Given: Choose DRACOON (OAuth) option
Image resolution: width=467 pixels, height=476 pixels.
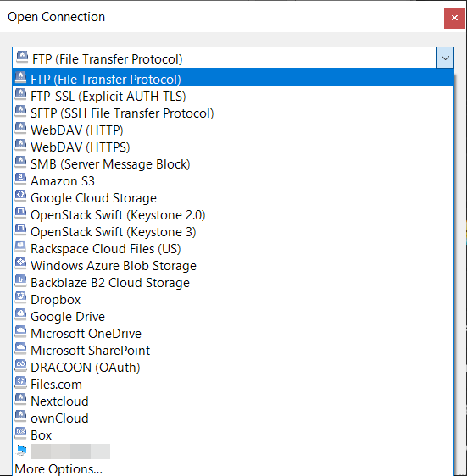Looking at the screenshot, I should pyautogui.click(x=233, y=368).
